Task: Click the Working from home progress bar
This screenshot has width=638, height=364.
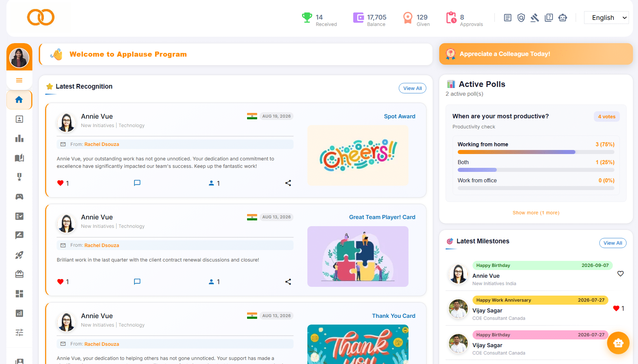Action: tap(536, 152)
